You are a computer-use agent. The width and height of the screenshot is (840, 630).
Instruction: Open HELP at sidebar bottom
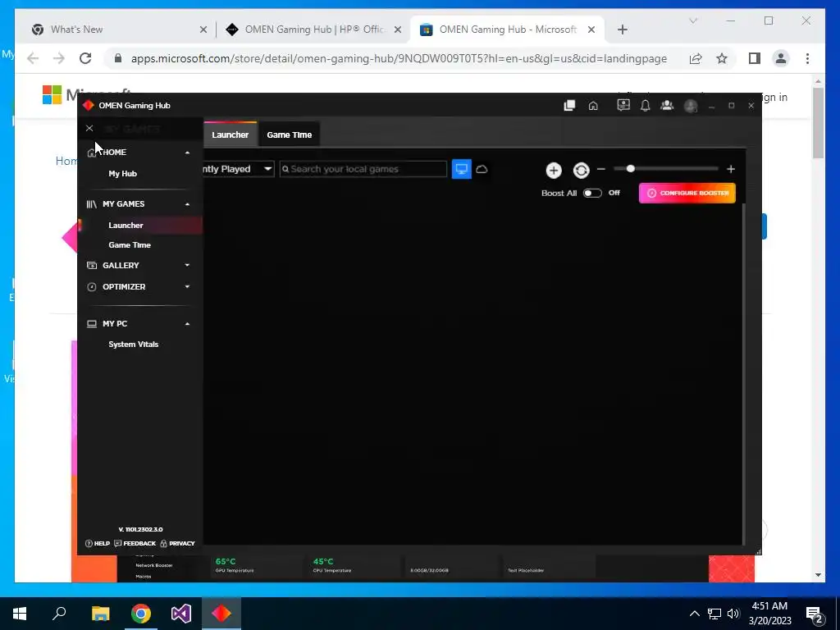(98, 543)
